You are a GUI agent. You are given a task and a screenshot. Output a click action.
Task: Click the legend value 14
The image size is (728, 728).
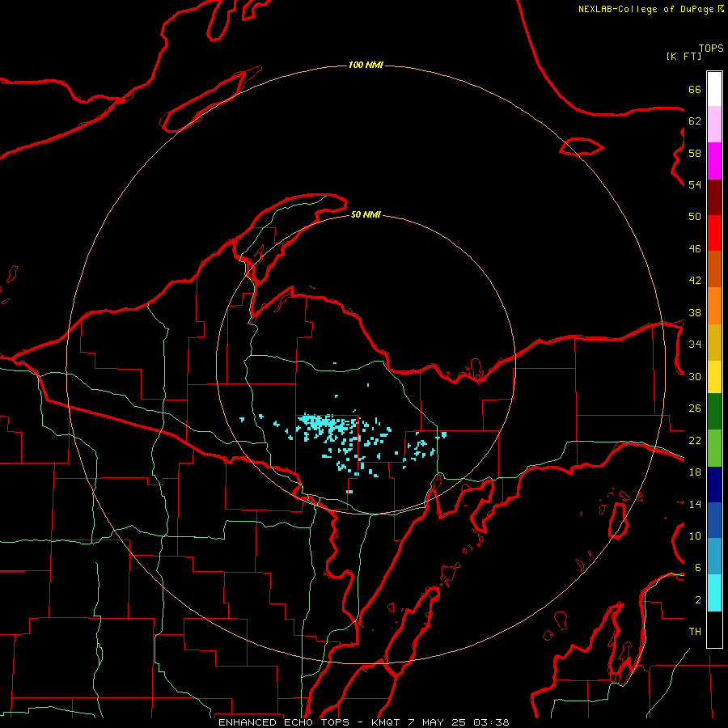pyautogui.click(x=695, y=504)
